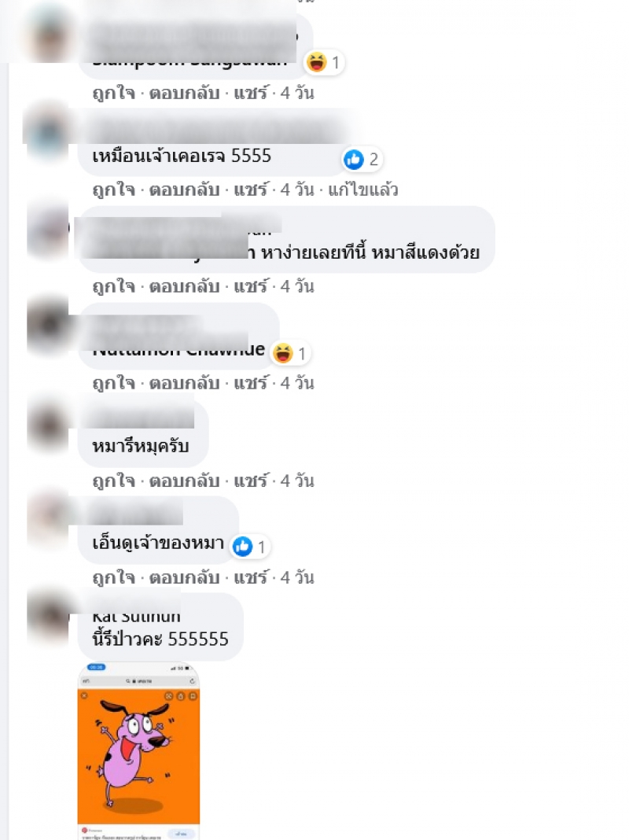This screenshot has height=840, width=629.
Task: Reply to the comment หมารีหมุครับ
Action: [x=184, y=481]
